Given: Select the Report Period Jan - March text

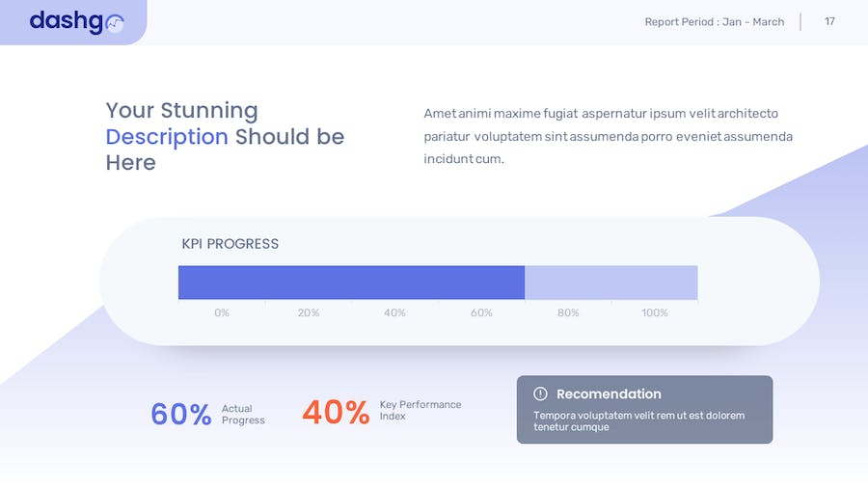Looking at the screenshot, I should 714,22.
